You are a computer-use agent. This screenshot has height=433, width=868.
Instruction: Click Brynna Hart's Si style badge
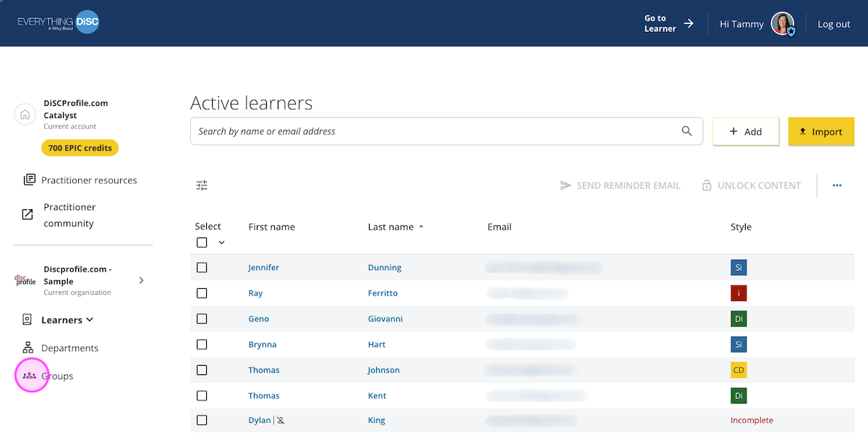click(x=739, y=344)
